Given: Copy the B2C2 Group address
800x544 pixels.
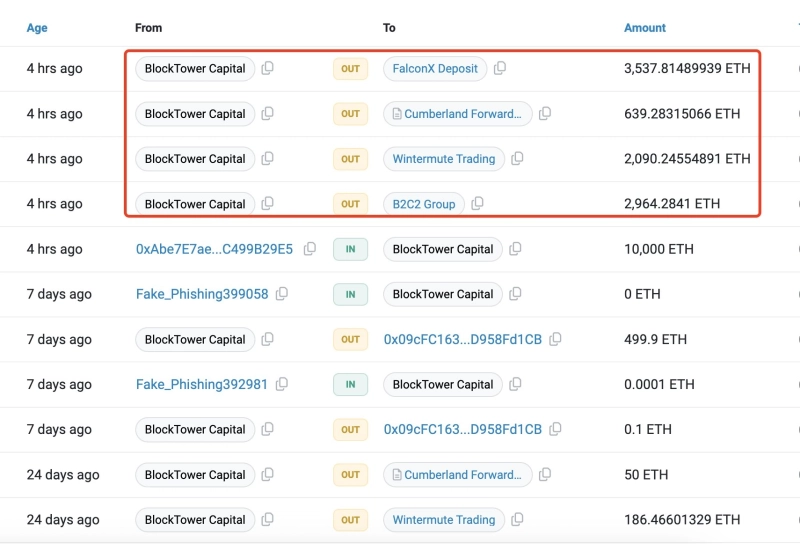Looking at the screenshot, I should [478, 204].
